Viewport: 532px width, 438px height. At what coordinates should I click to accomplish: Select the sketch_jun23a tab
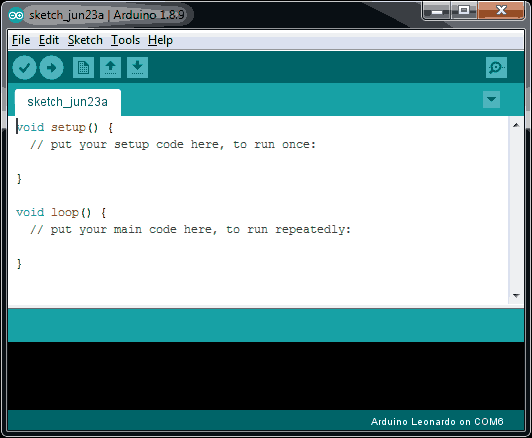click(68, 102)
